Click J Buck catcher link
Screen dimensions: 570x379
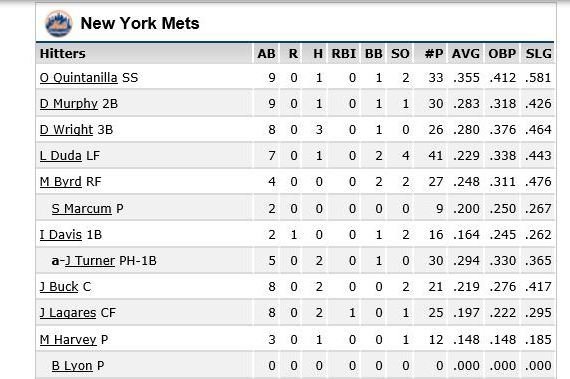coord(59,287)
